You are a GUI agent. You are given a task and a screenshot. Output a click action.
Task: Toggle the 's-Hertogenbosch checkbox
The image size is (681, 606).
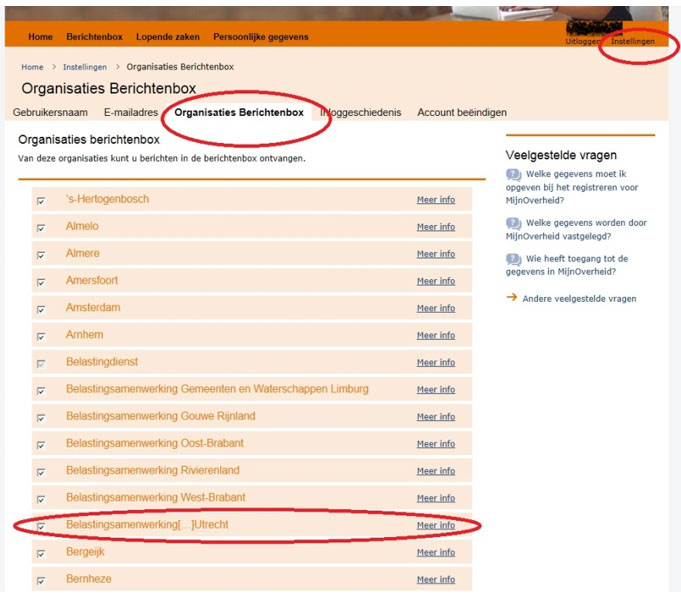pos(41,201)
